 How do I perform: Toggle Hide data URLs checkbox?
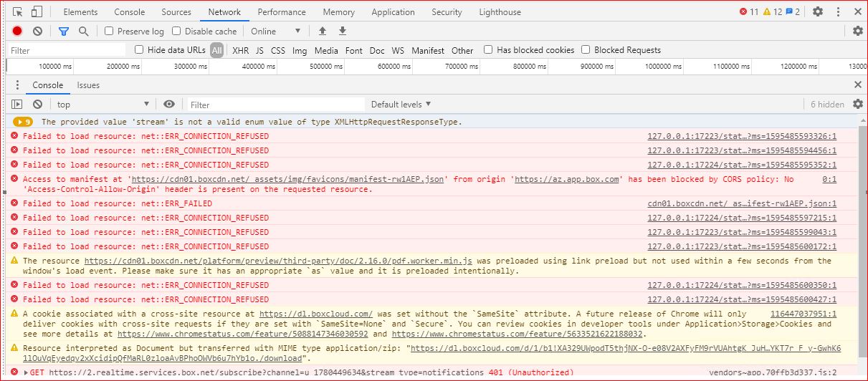click(140, 49)
